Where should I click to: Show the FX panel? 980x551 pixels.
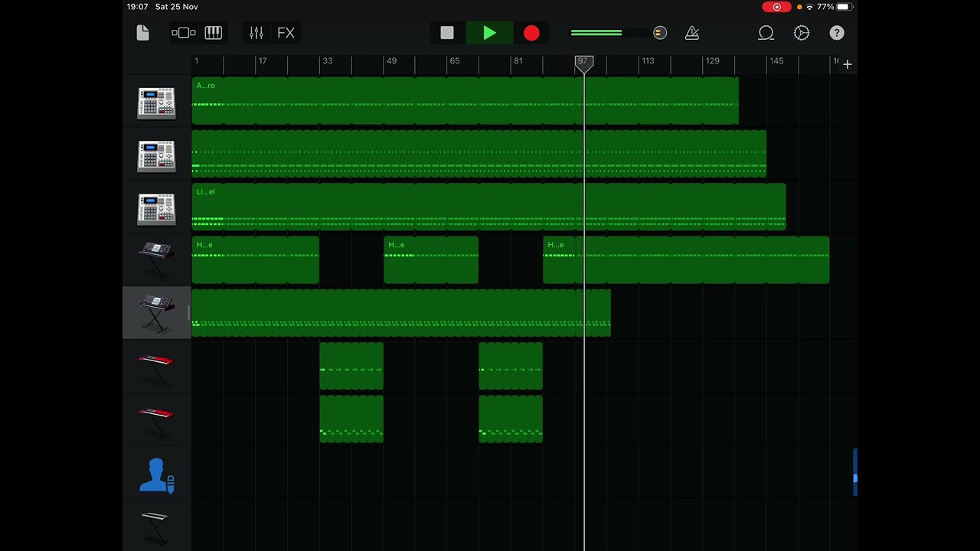click(x=286, y=33)
